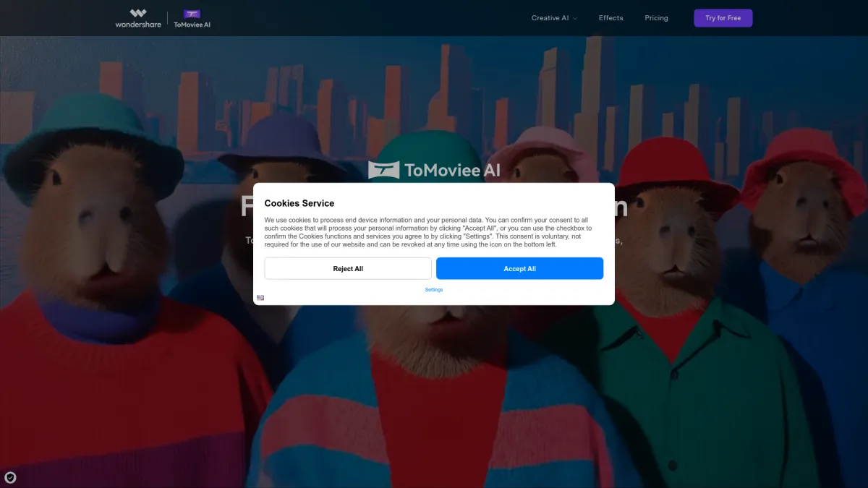Image resolution: width=868 pixels, height=488 pixels.
Task: Click the Try for Free button
Action: [723, 18]
